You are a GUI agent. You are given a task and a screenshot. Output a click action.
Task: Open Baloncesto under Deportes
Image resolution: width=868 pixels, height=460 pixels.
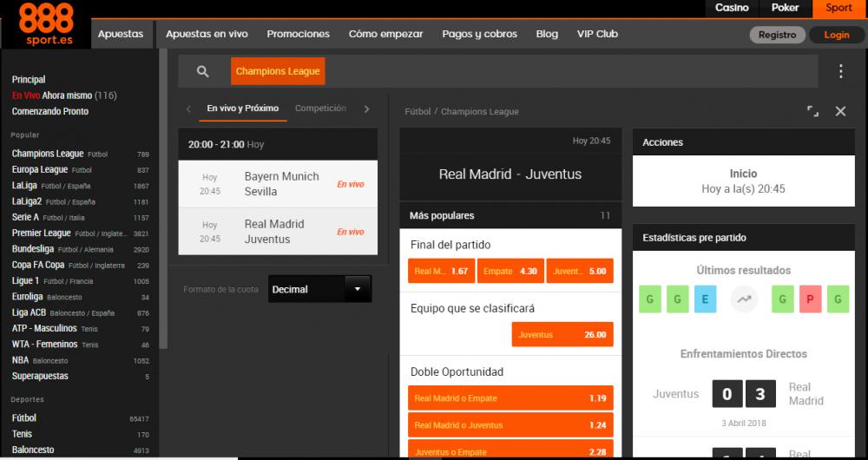80,450
